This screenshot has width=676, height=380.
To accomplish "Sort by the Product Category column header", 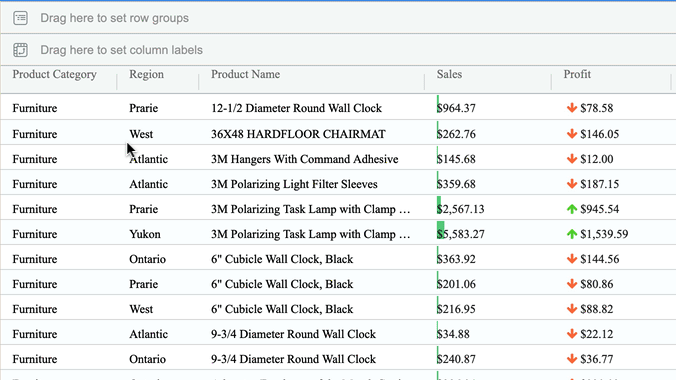I will tap(54, 75).
